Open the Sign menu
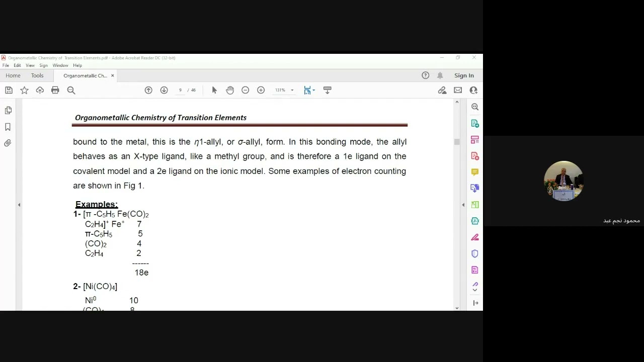Screen dimensions: 644x362 pos(44,65)
